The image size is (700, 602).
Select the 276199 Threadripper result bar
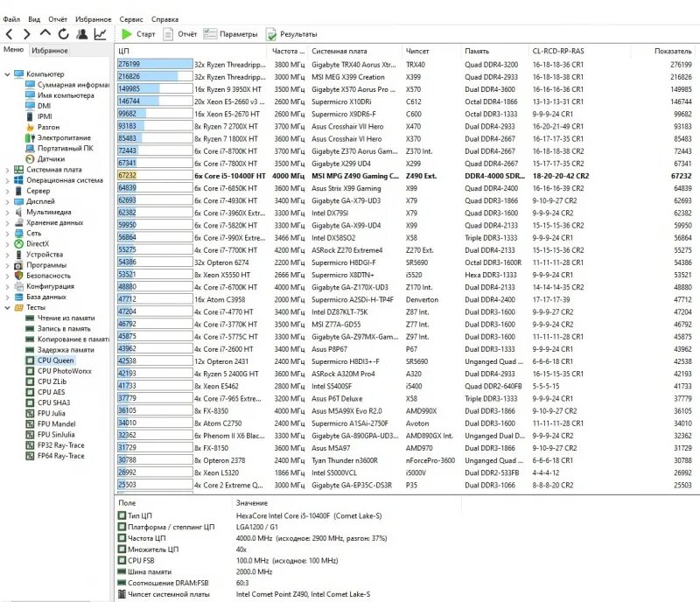155,64
